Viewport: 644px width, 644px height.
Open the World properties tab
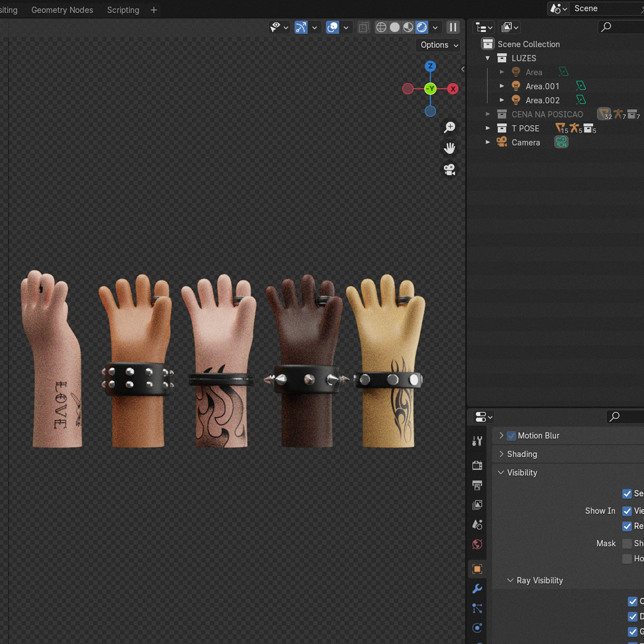(x=477, y=544)
